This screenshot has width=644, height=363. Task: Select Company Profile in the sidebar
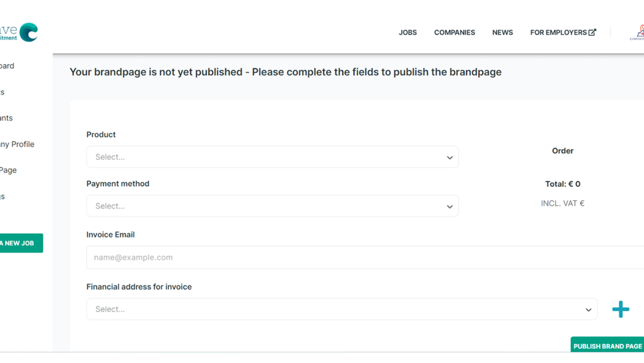coord(17,144)
